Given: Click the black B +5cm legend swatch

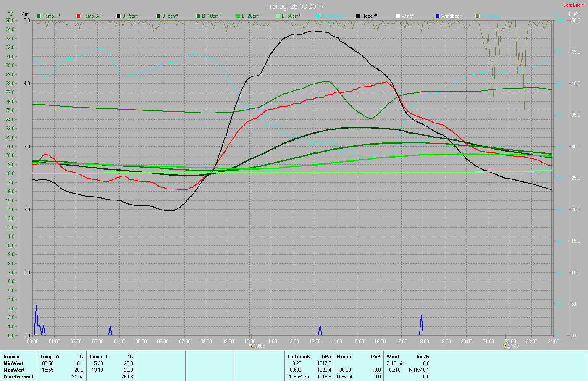Looking at the screenshot, I should tap(118, 16).
